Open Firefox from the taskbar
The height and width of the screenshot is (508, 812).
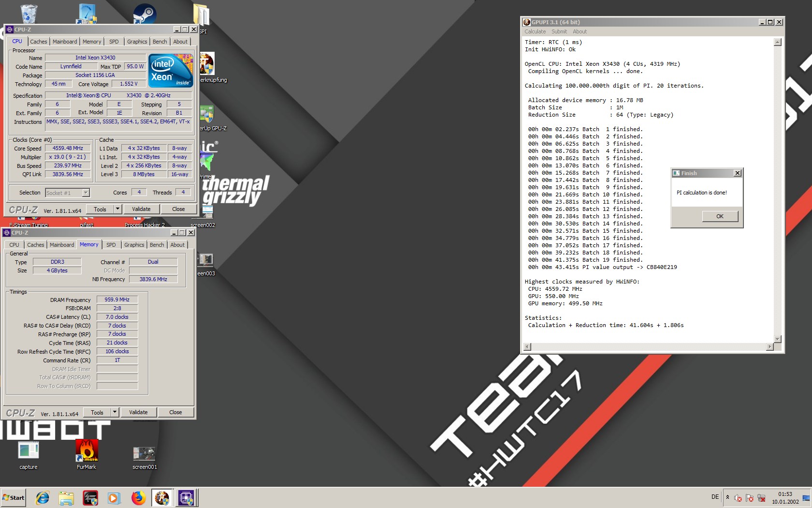pyautogui.click(x=138, y=498)
